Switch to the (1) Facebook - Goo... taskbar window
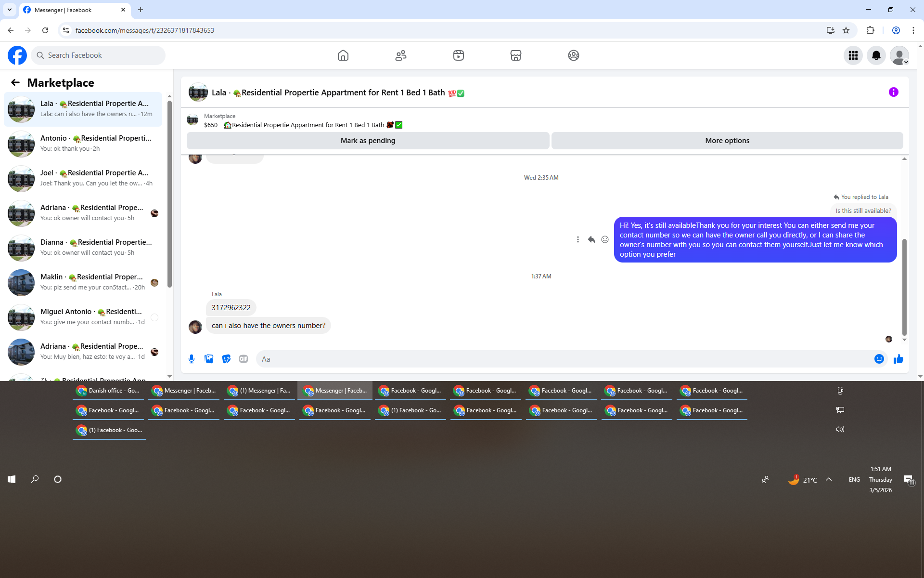The height and width of the screenshot is (578, 924). [109, 430]
